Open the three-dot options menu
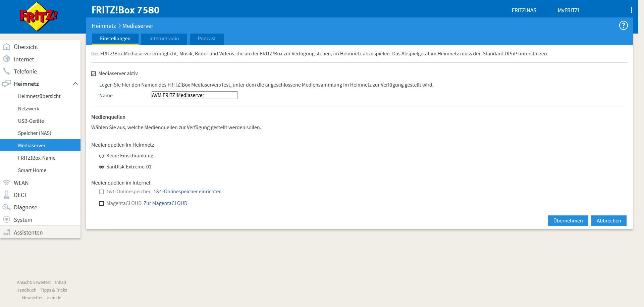Screen dimensions: 644x307 click(631, 10)
